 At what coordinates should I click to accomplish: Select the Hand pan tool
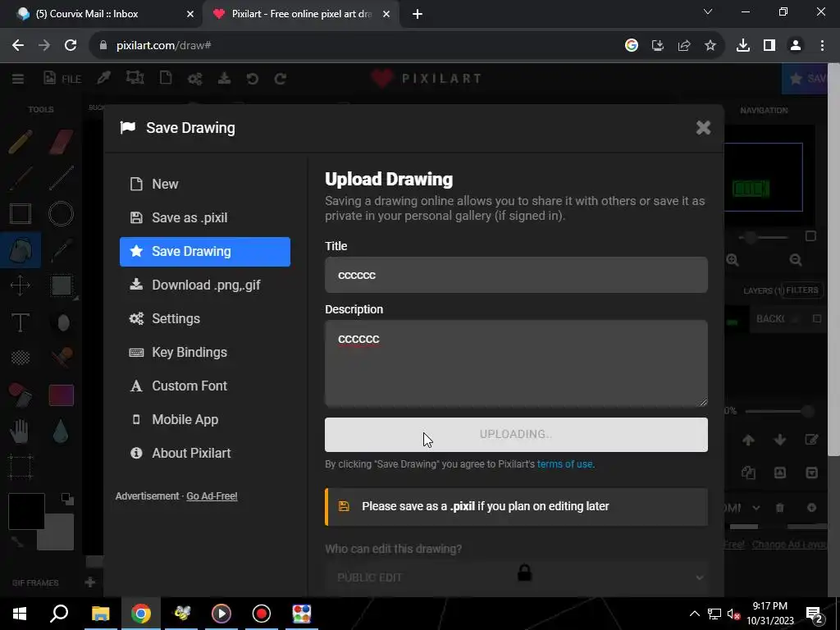(x=20, y=431)
